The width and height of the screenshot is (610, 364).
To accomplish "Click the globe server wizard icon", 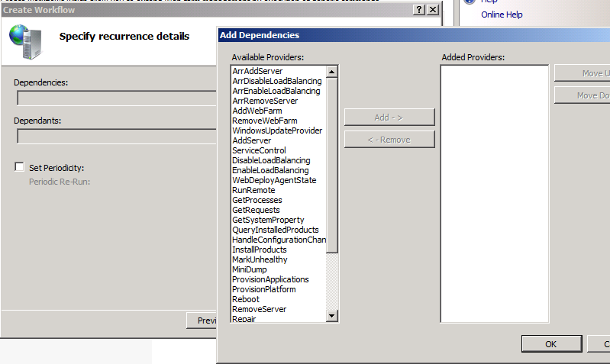I will click(x=26, y=42).
